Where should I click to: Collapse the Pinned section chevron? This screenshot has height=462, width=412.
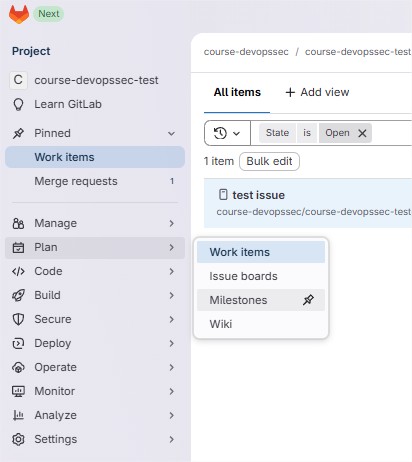171,134
